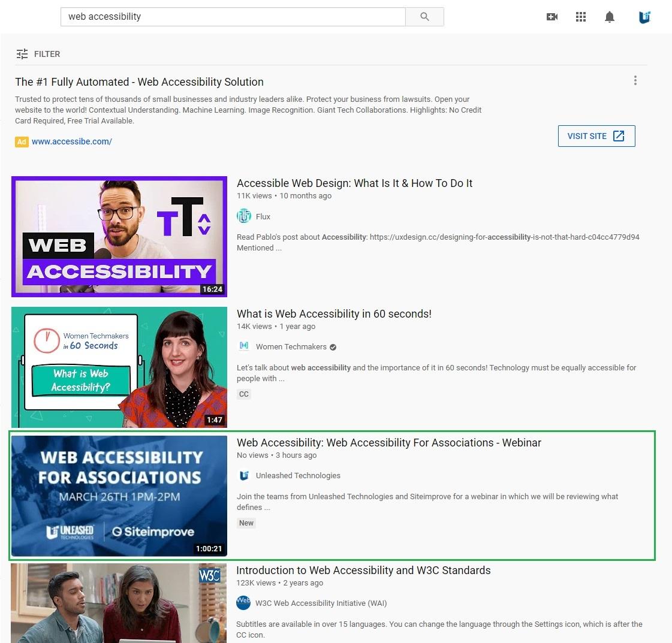Viewport: 672px width, 643px height.
Task: Click the ad description starting 'Trusted to protect'
Action: [x=248, y=110]
